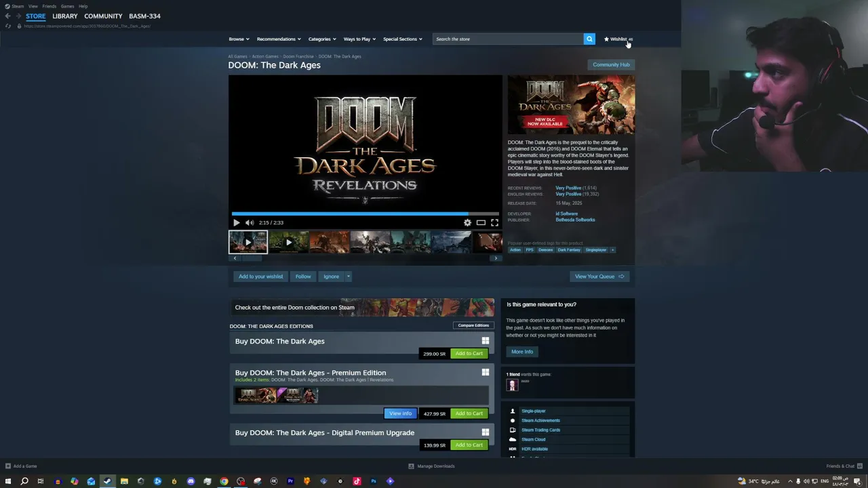Toggle fullscreen for the trailer
The height and width of the screenshot is (488, 868).
click(494, 222)
